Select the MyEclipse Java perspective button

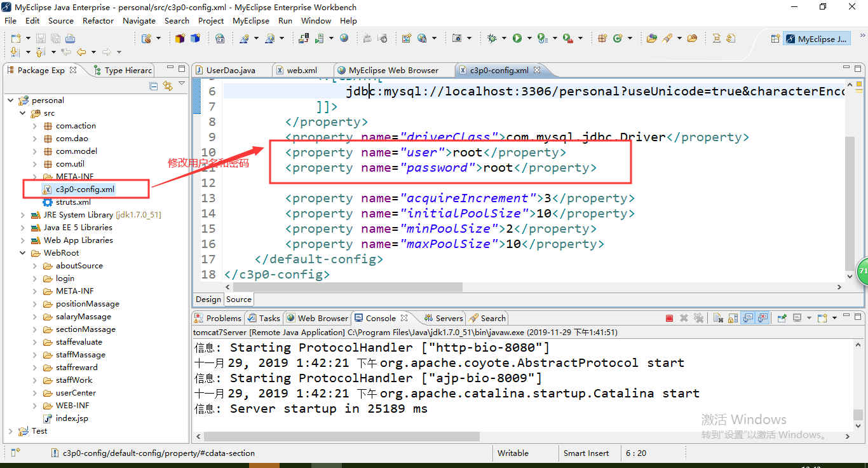pos(817,39)
